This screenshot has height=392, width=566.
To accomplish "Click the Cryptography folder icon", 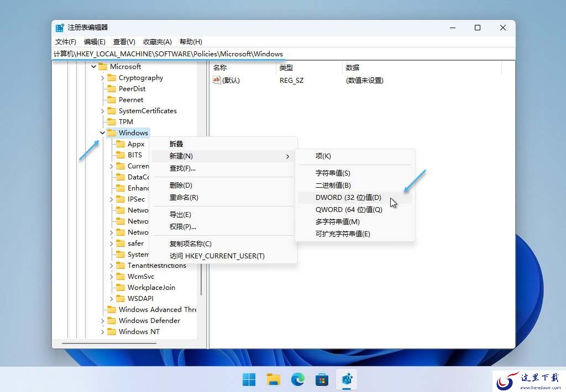I will 112,77.
